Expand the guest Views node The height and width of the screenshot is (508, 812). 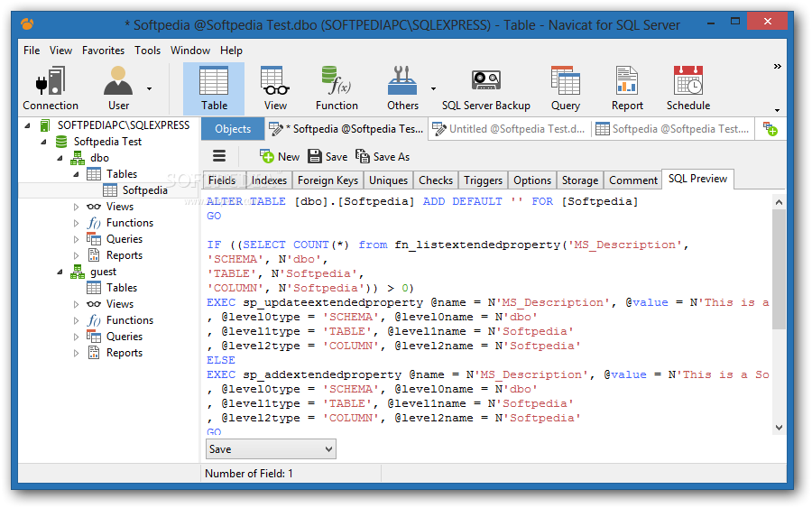tap(76, 304)
